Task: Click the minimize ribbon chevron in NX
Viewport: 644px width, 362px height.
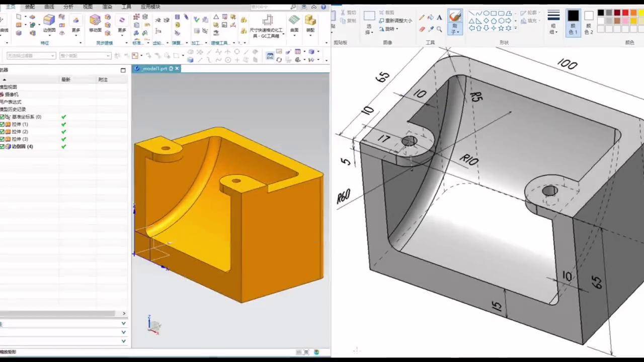Action: pyautogui.click(x=314, y=7)
